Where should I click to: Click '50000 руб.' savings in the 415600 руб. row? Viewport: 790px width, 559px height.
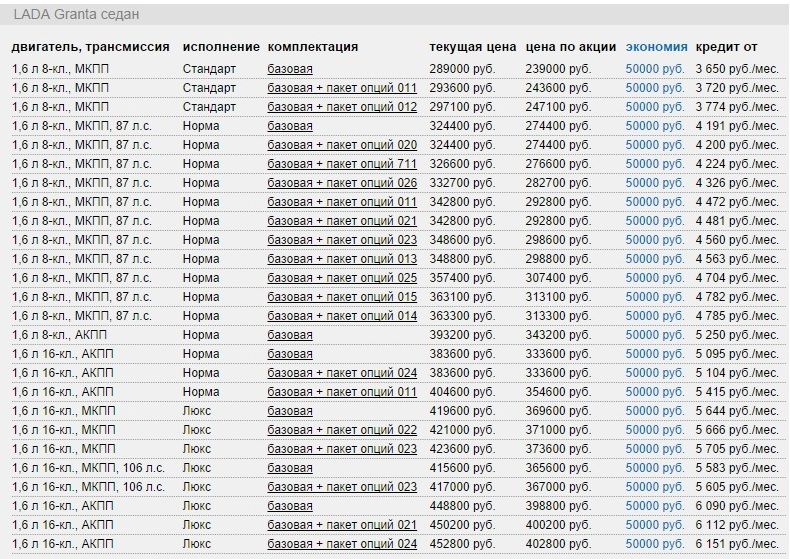coord(655,468)
